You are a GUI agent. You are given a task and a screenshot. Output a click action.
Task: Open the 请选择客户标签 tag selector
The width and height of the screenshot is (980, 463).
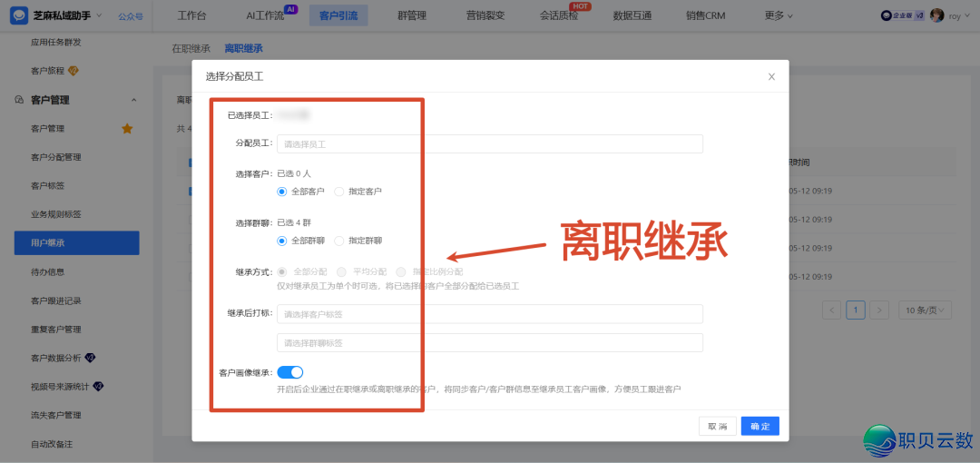click(x=490, y=314)
